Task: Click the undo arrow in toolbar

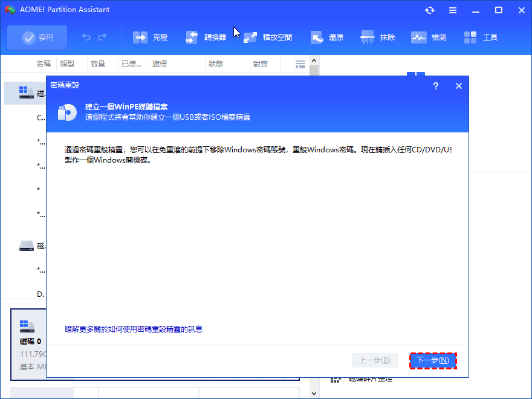Action: [86, 37]
